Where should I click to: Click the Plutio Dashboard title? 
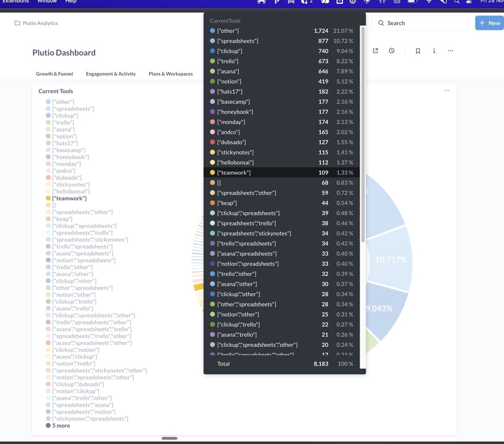pyautogui.click(x=64, y=52)
